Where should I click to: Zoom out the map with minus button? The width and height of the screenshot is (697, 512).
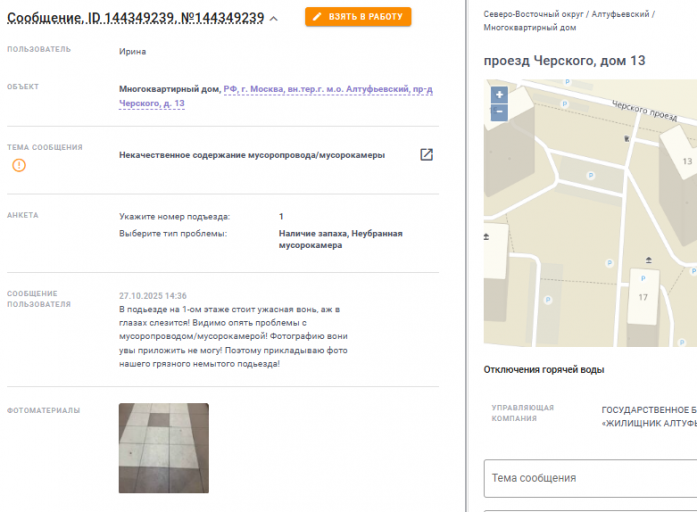tap(499, 112)
